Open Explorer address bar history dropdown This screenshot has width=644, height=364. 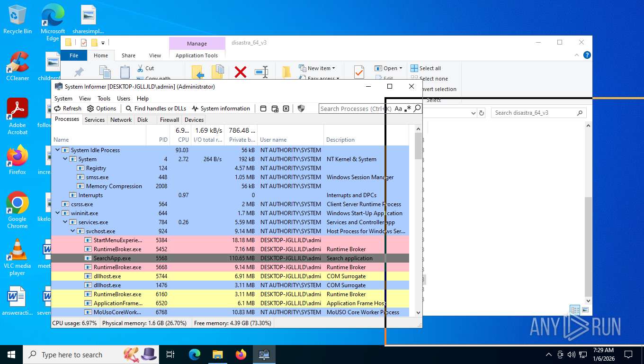tap(473, 113)
